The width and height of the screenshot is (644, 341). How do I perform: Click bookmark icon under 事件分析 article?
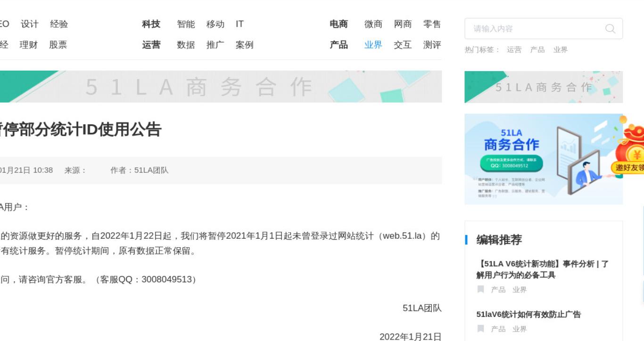[x=481, y=289]
